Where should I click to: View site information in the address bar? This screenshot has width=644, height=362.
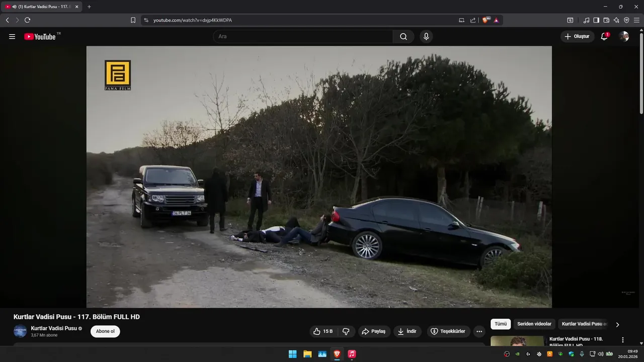[x=146, y=20]
